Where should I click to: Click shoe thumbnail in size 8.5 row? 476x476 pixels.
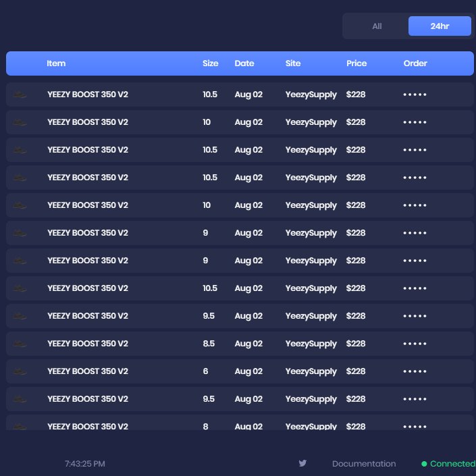(20, 344)
